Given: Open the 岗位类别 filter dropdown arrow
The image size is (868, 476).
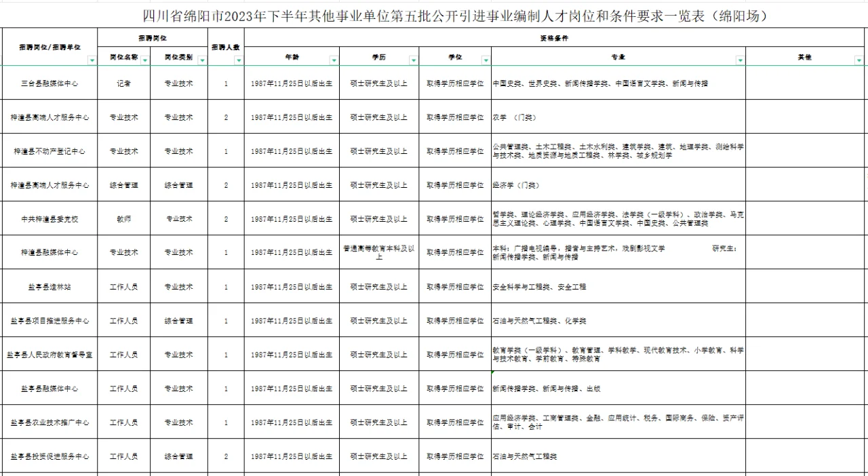Looking at the screenshot, I should [x=202, y=60].
